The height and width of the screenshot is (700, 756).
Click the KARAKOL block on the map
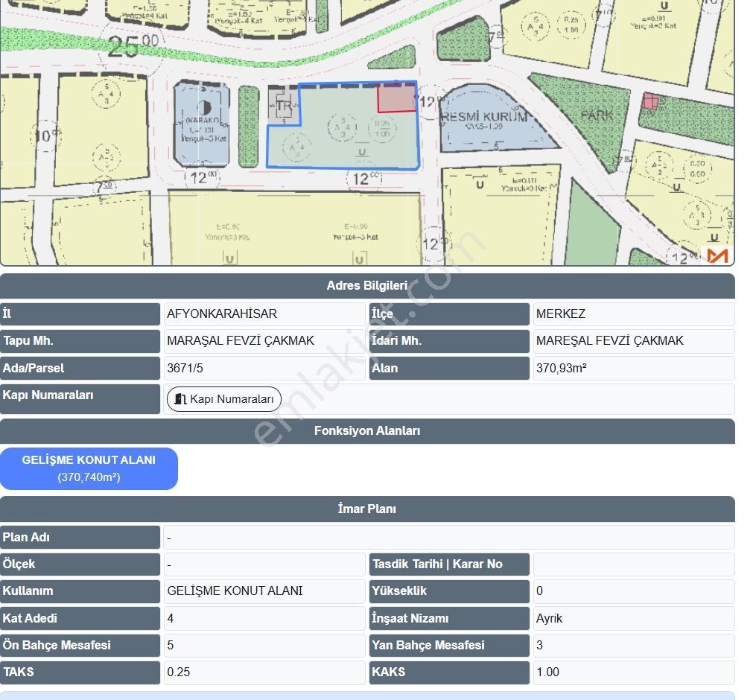[202, 124]
